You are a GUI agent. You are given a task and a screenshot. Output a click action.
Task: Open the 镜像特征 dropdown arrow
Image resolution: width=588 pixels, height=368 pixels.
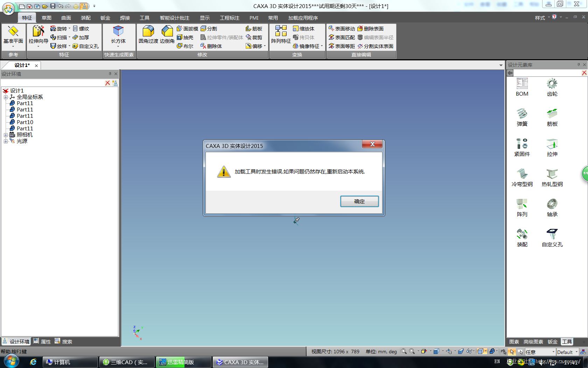[x=322, y=46]
